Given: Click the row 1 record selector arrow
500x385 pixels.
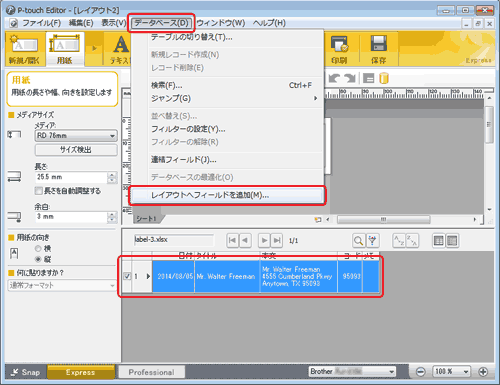Looking at the screenshot, I should tap(148, 276).
